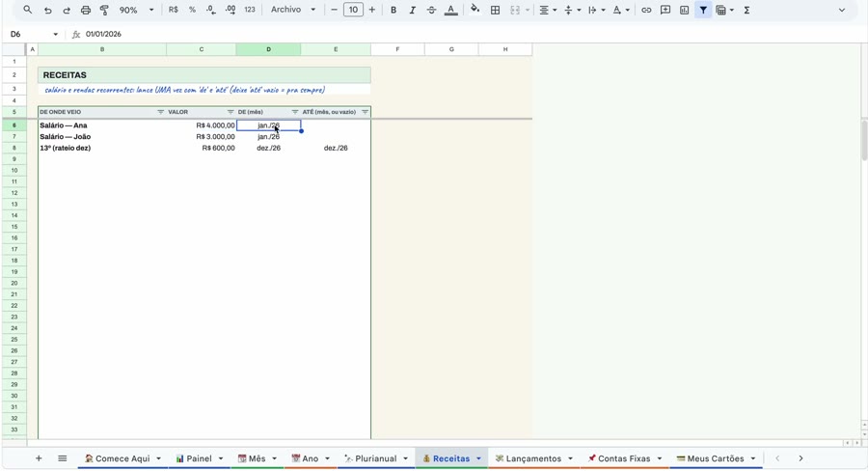Add a new sheet with plus button
868x471 pixels.
click(39, 458)
